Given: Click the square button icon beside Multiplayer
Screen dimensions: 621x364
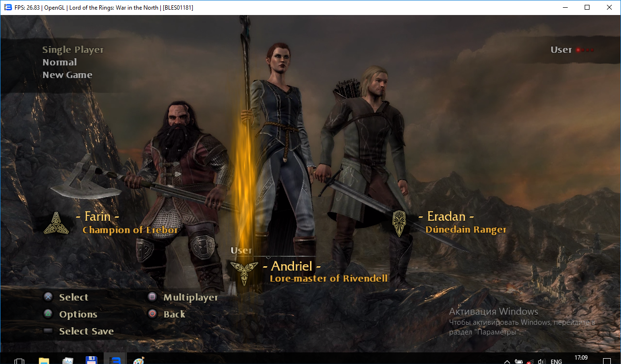Looking at the screenshot, I should tap(153, 297).
